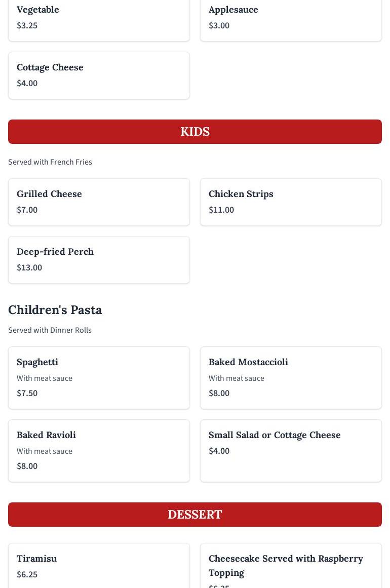
Task: Select the Grilled Cheese menu card
Action: [99, 202]
